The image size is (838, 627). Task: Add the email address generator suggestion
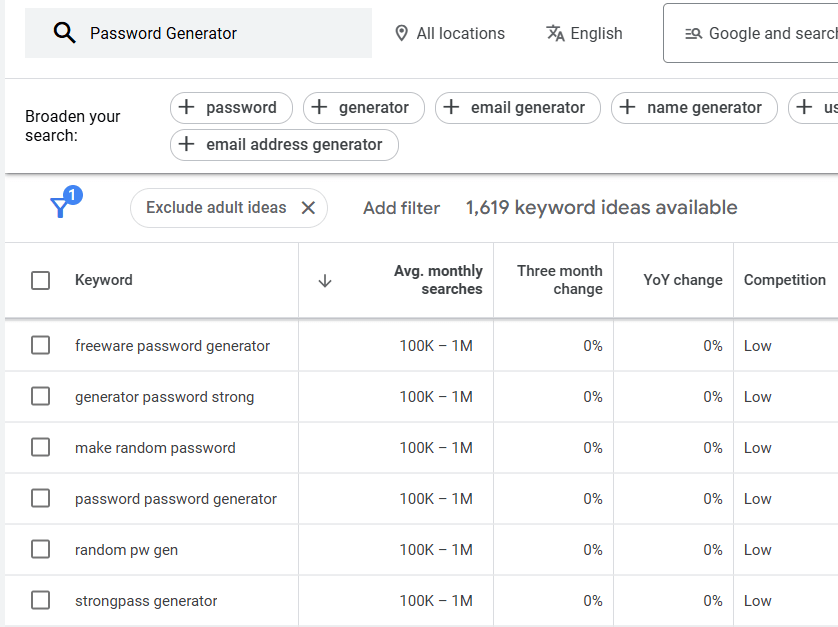click(284, 144)
